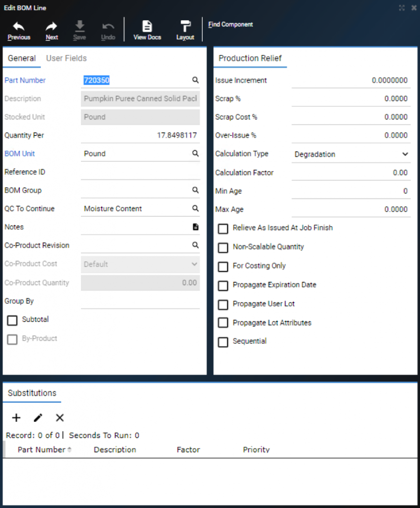Go to the Previous BOM line
This screenshot has height=508, width=420.
(x=19, y=31)
